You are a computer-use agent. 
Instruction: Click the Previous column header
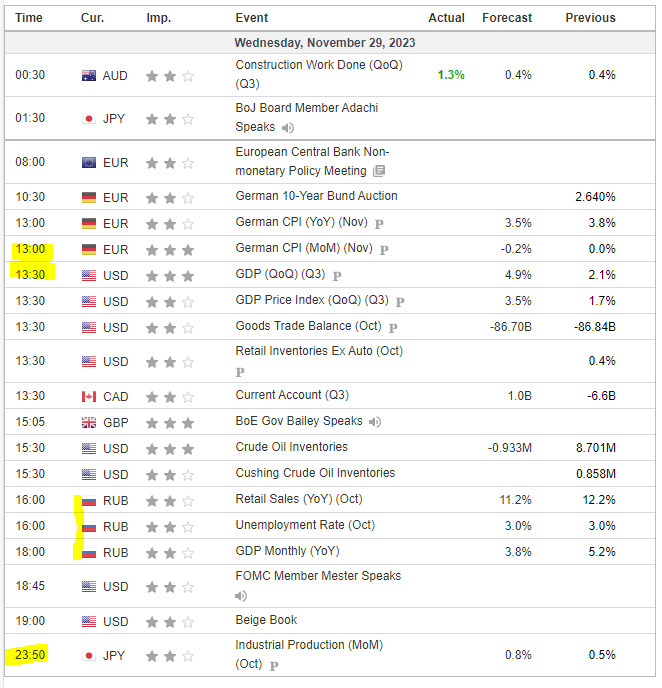pos(590,18)
